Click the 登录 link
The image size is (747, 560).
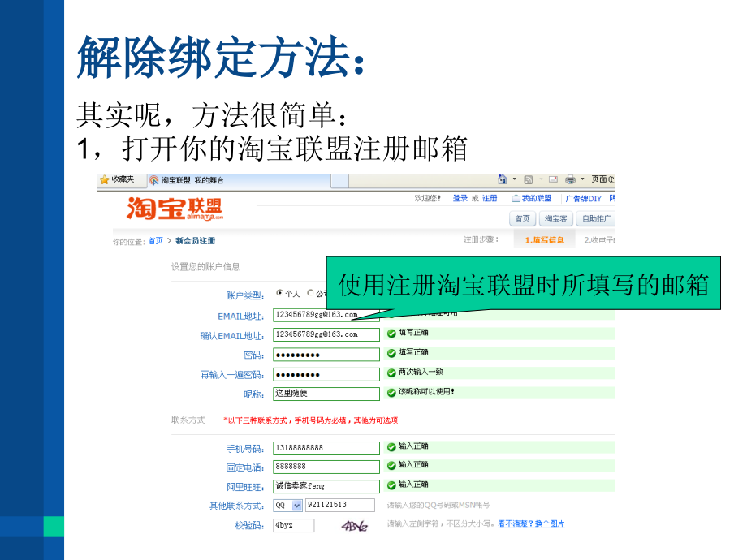pyautogui.click(x=460, y=199)
